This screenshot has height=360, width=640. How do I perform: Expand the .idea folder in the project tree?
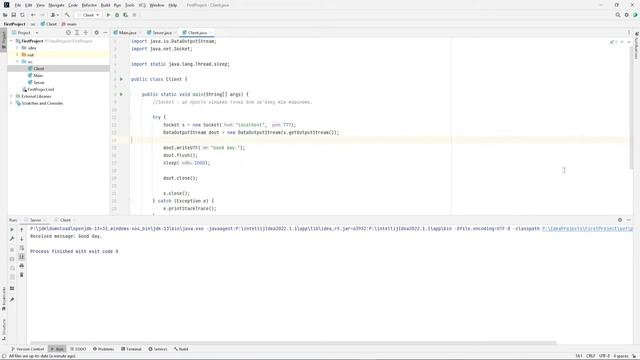tap(17, 48)
